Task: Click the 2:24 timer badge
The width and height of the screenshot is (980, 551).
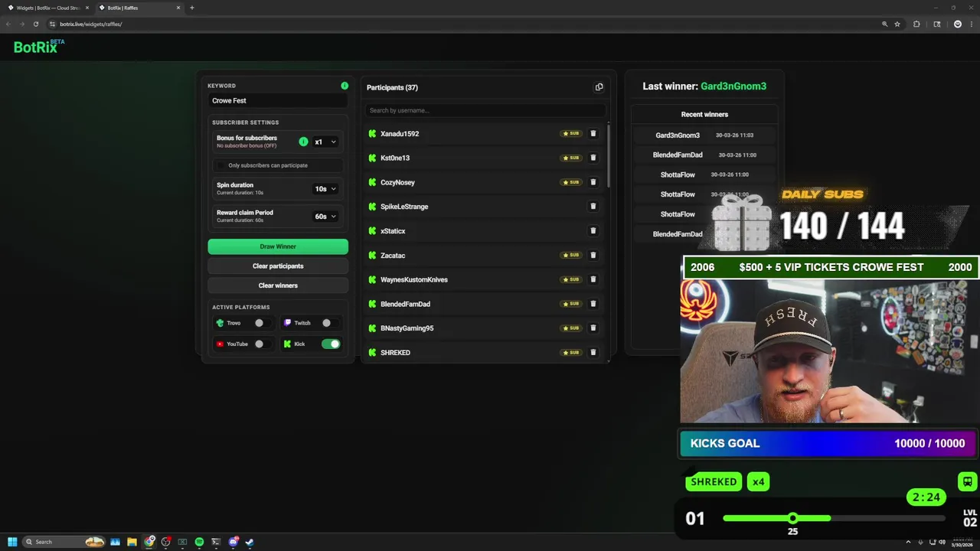Action: [x=926, y=497]
